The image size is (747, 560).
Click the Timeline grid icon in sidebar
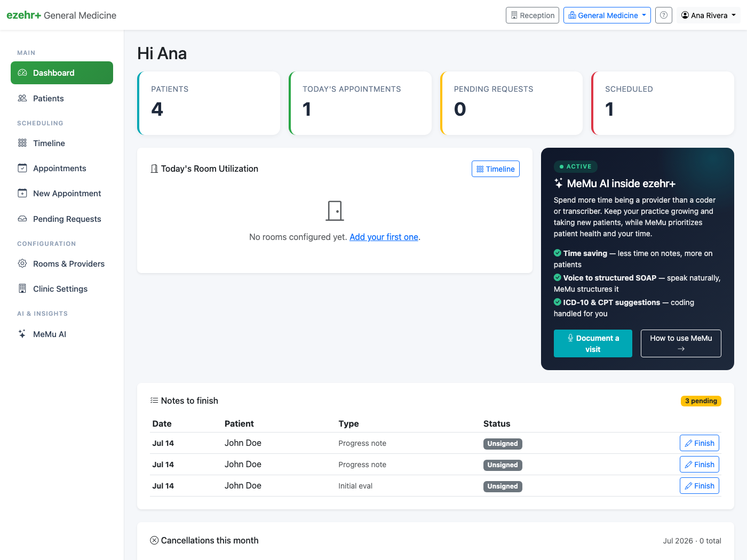coord(22,143)
